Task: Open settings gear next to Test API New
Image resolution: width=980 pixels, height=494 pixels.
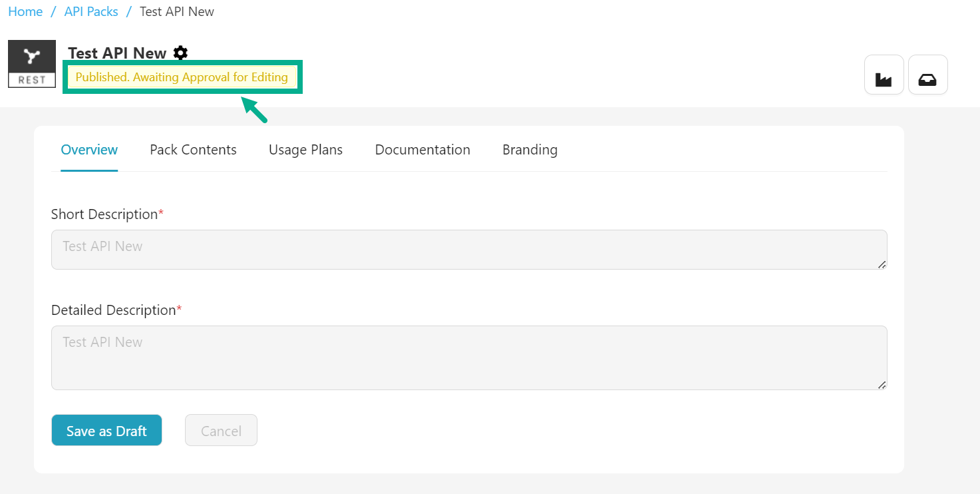Action: click(180, 53)
